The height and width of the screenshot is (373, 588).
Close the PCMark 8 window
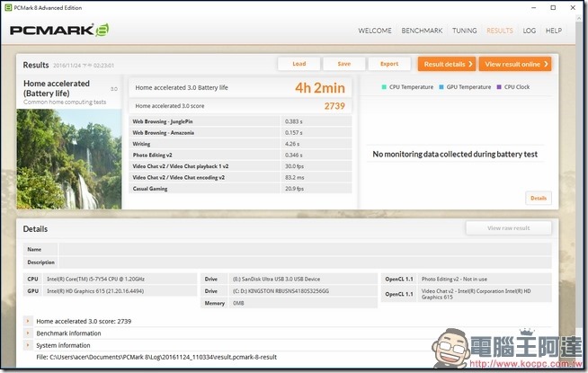573,7
